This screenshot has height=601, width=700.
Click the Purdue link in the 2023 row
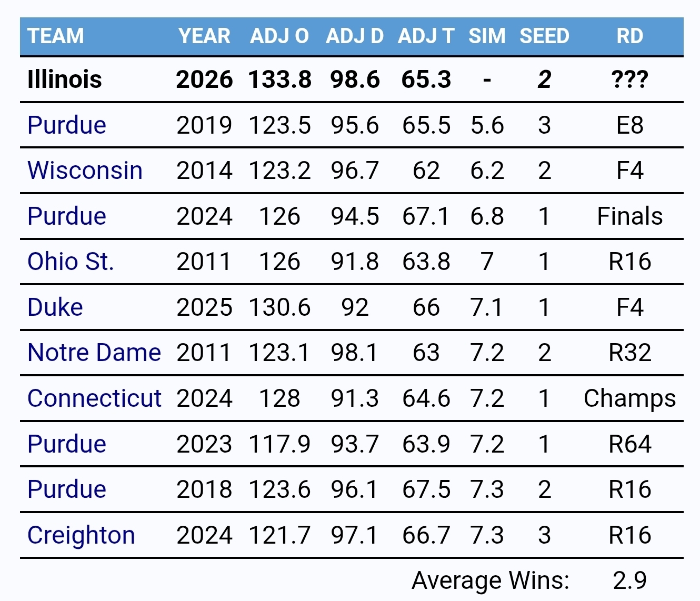[x=67, y=444]
